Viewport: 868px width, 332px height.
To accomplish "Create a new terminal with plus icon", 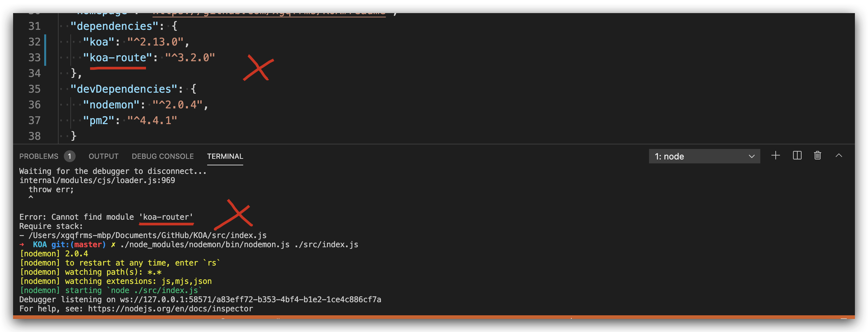I will (x=776, y=156).
